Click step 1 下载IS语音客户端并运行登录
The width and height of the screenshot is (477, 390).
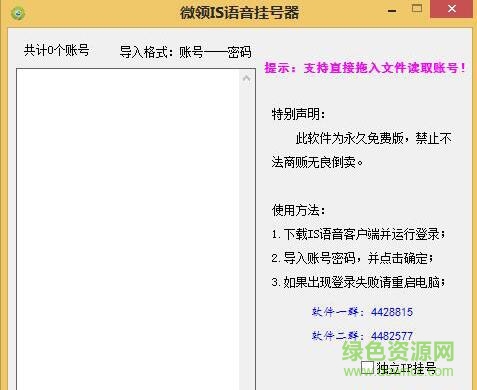pyautogui.click(x=358, y=234)
